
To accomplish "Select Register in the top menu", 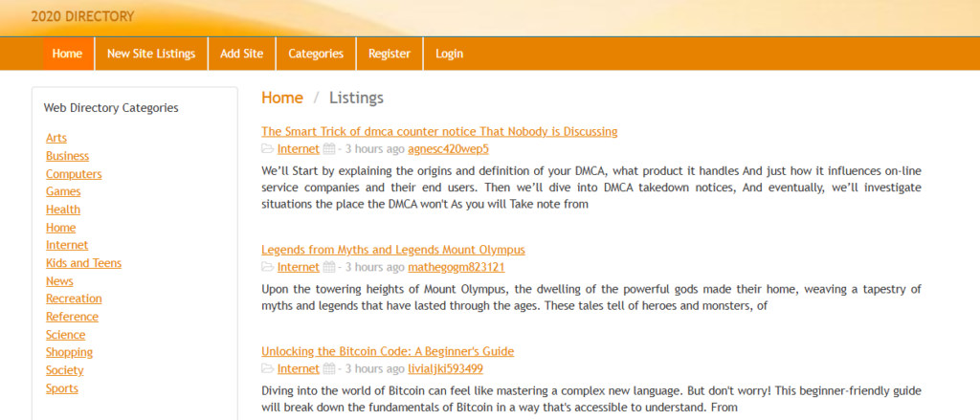I will pos(390,54).
